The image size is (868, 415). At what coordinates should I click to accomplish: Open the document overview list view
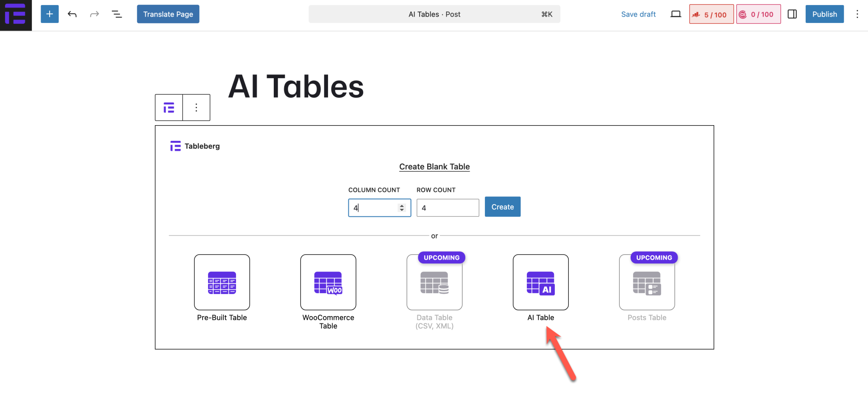[x=117, y=14]
